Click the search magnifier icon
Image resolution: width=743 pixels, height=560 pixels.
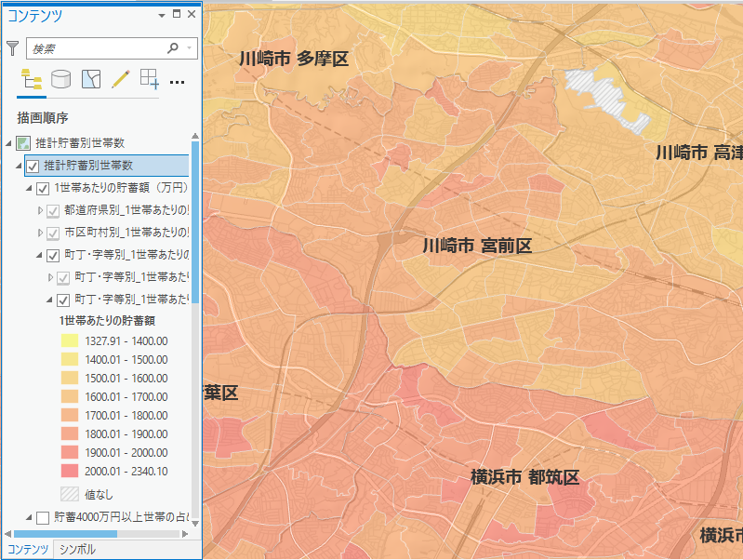(172, 47)
